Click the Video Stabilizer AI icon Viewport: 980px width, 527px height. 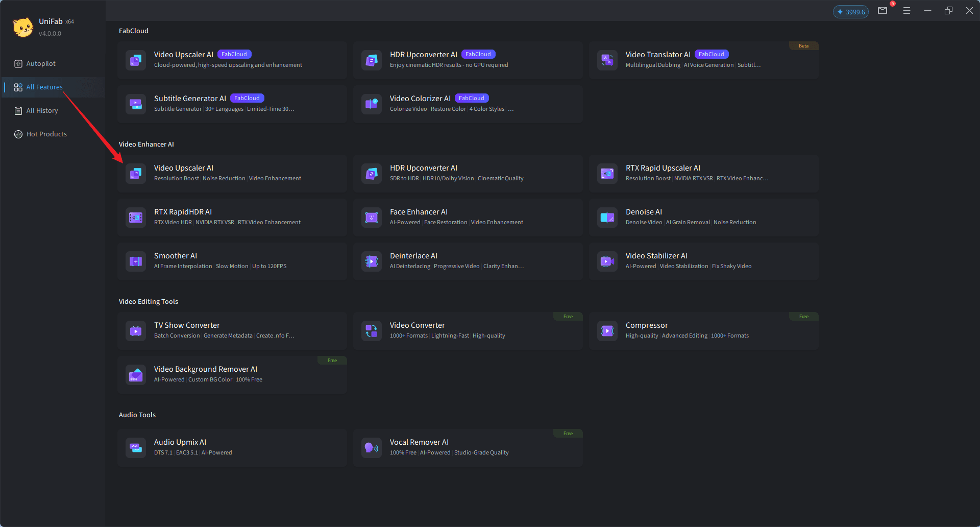click(x=607, y=261)
